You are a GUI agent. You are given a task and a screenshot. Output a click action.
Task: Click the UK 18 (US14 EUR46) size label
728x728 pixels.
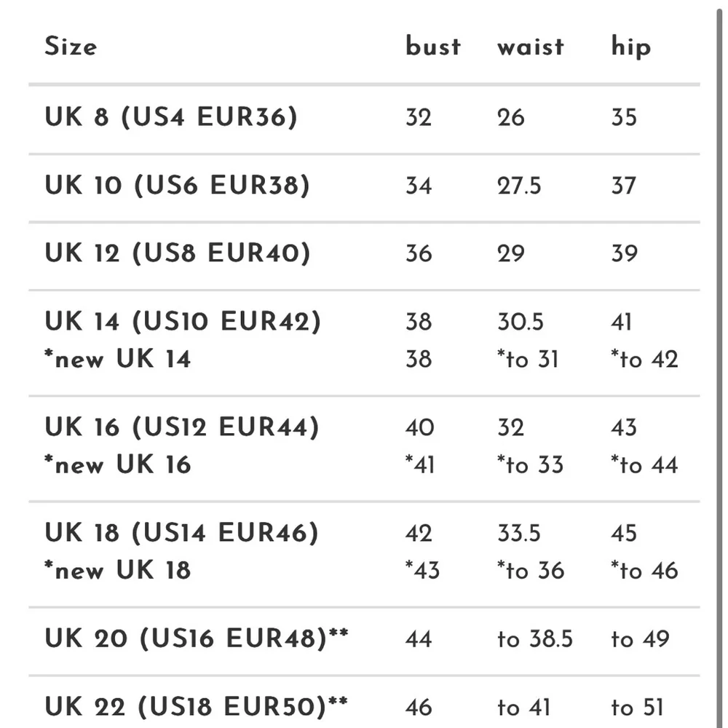[x=181, y=533]
